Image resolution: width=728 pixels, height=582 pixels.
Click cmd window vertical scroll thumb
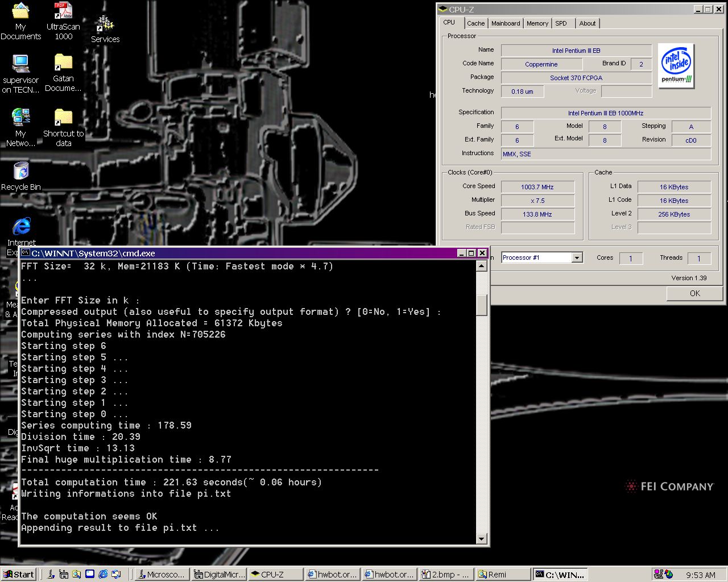(x=482, y=305)
